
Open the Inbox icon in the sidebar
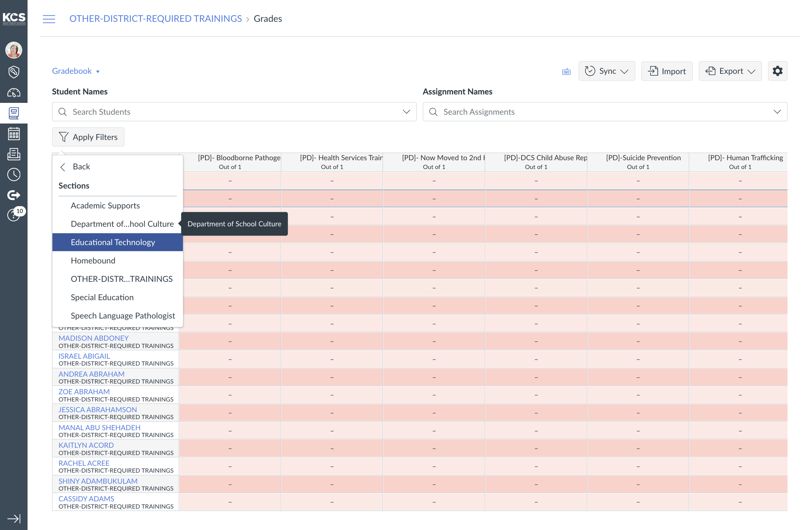click(14, 154)
